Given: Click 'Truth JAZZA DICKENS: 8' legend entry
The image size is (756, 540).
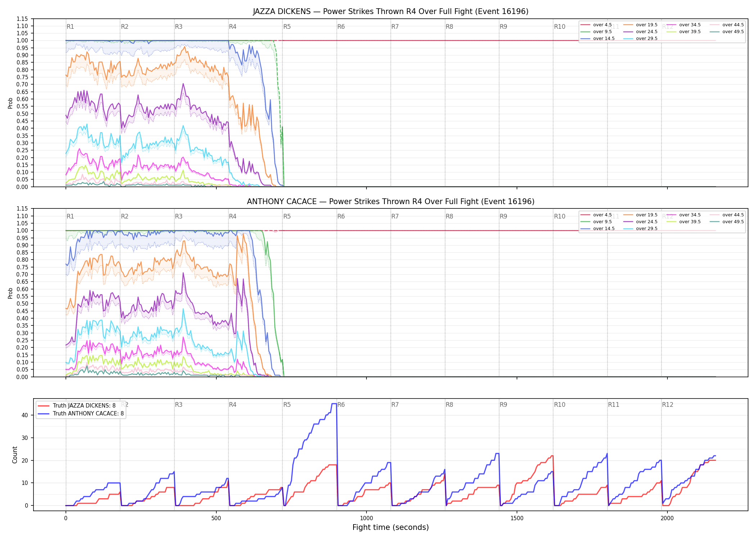Looking at the screenshot, I should click(77, 406).
